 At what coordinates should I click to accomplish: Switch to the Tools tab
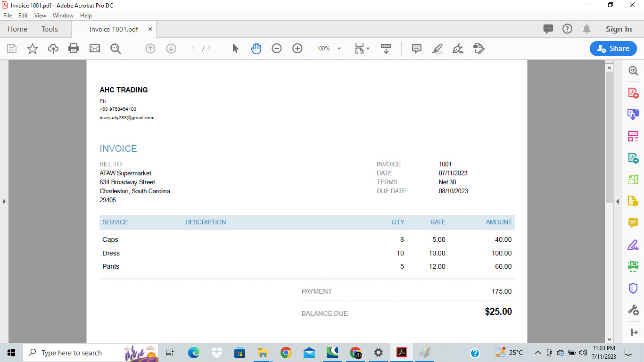coord(50,29)
